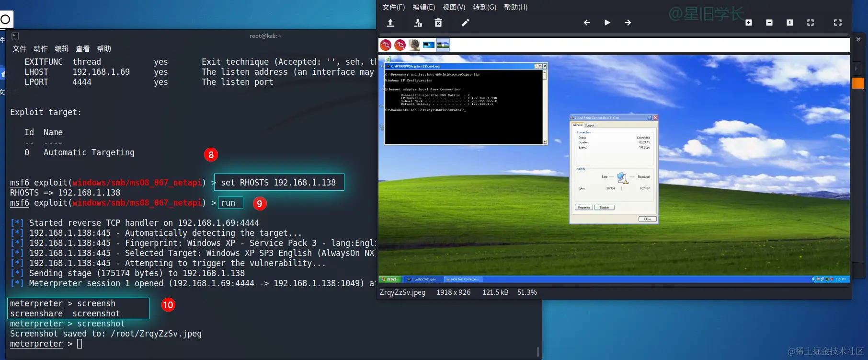Click the 'Attempting to trigger the vulnerability' line

click(168, 263)
